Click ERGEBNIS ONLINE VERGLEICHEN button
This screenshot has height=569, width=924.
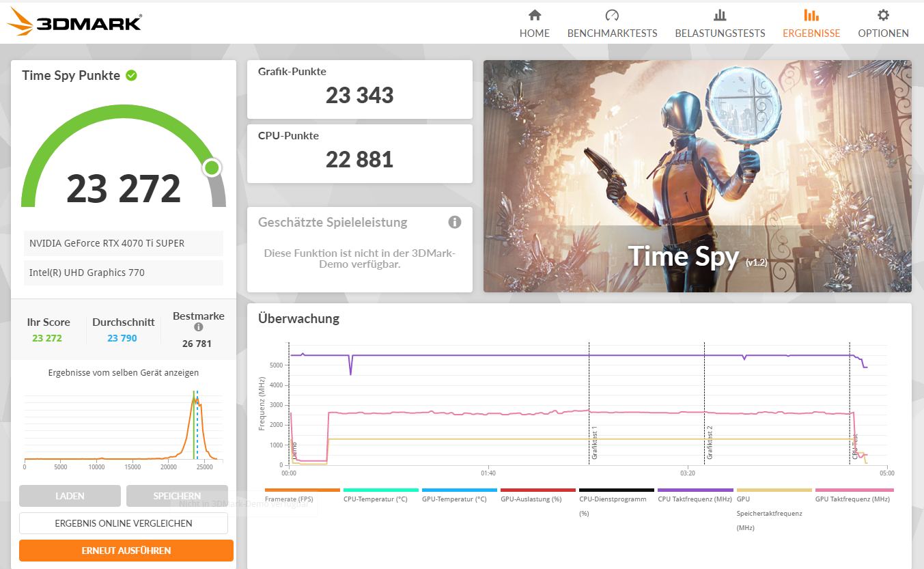[124, 523]
